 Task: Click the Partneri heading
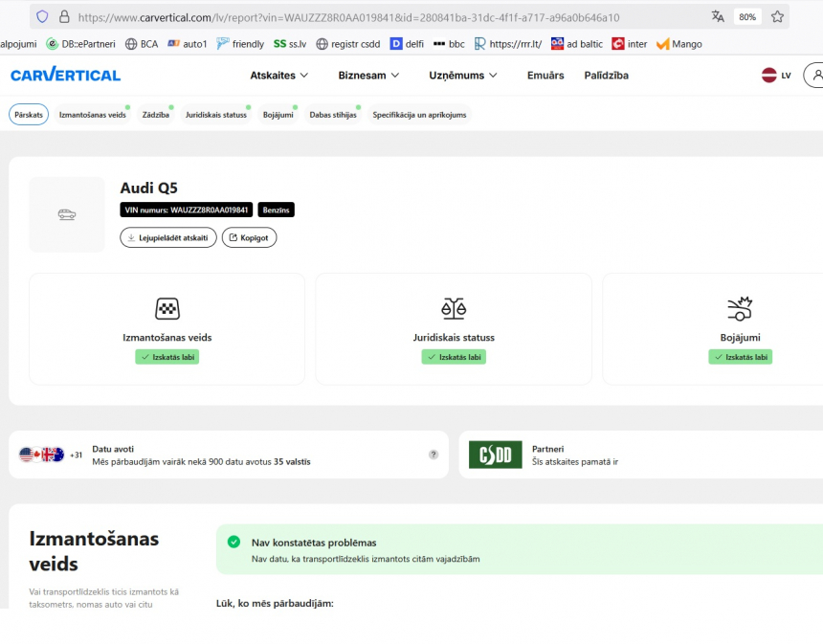[548, 449]
